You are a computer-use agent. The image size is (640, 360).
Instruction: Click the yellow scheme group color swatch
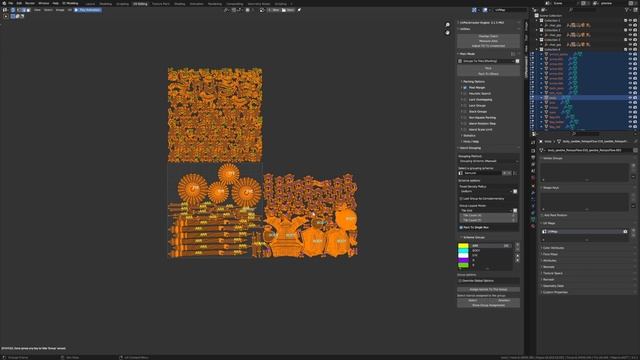coord(463,246)
